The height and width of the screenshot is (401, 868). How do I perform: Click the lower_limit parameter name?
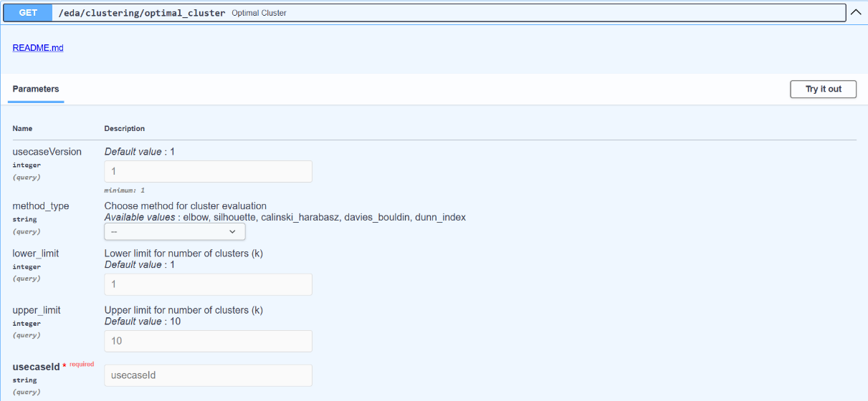pos(36,253)
